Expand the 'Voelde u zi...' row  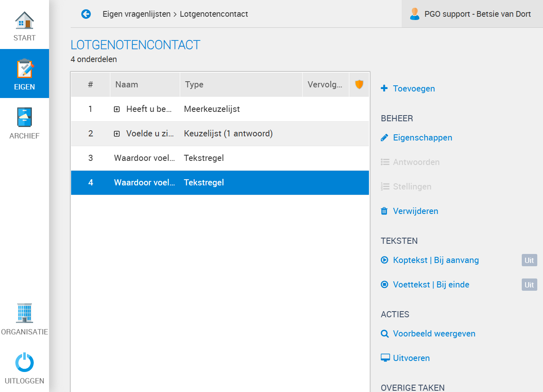117,134
